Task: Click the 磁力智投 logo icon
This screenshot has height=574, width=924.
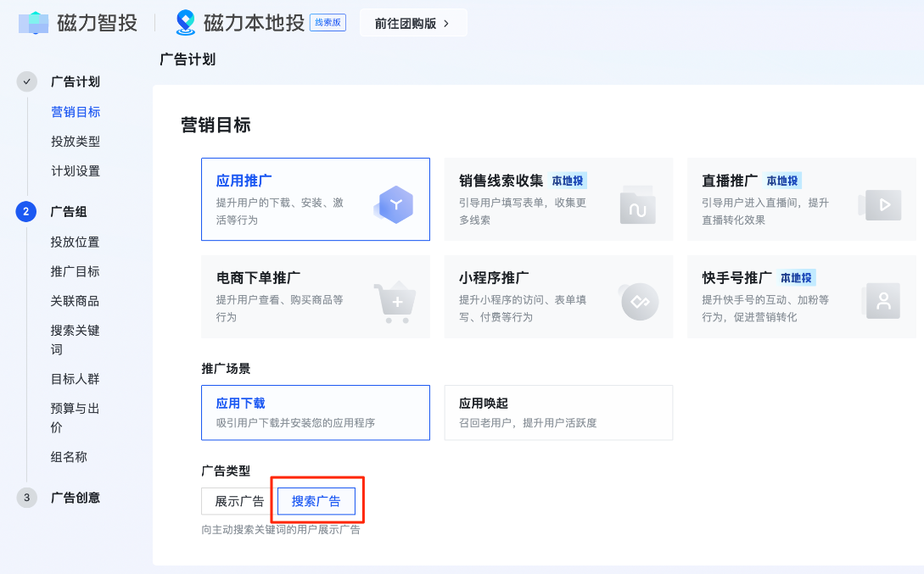Action: pyautogui.click(x=32, y=22)
